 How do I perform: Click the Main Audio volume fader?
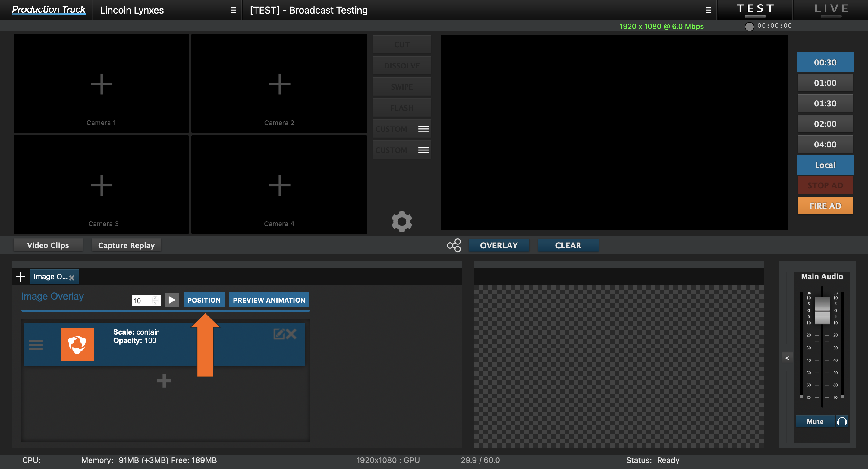822,311
